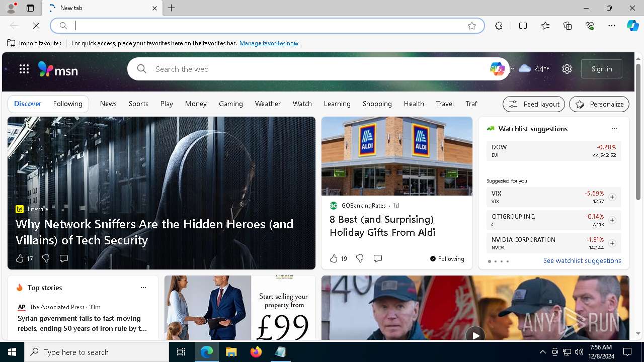Open Tab actions menu icon

point(30,8)
